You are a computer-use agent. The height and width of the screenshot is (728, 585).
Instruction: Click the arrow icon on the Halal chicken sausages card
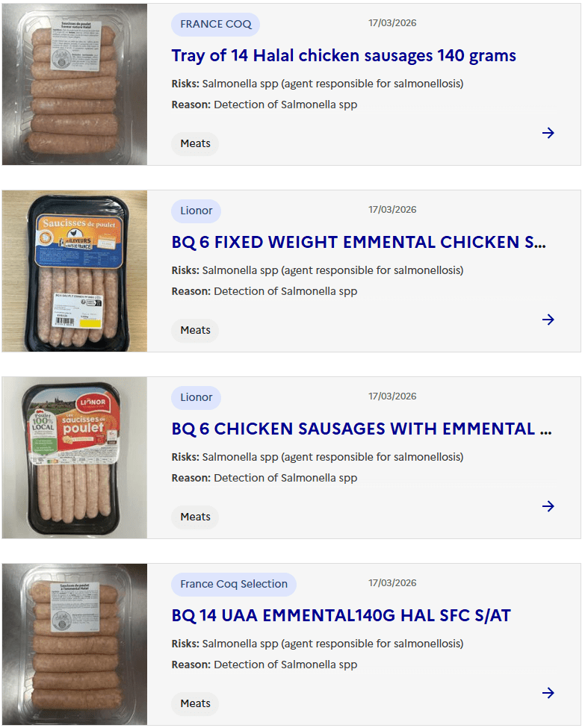tap(548, 133)
